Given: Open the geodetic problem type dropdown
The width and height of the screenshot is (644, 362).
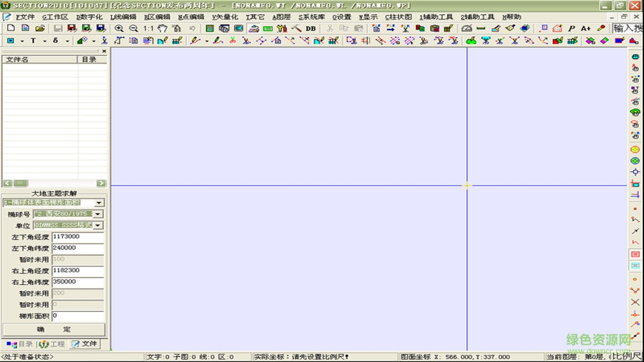Looking at the screenshot, I should click(99, 203).
